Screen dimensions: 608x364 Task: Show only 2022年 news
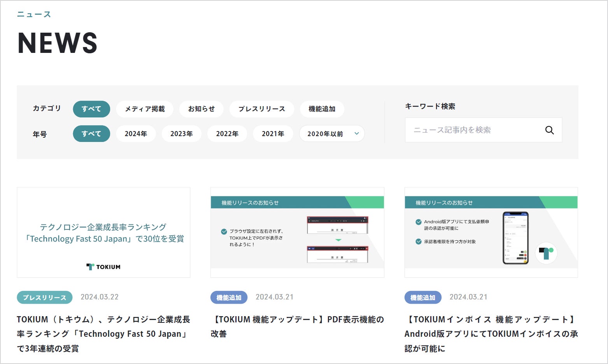(x=227, y=133)
